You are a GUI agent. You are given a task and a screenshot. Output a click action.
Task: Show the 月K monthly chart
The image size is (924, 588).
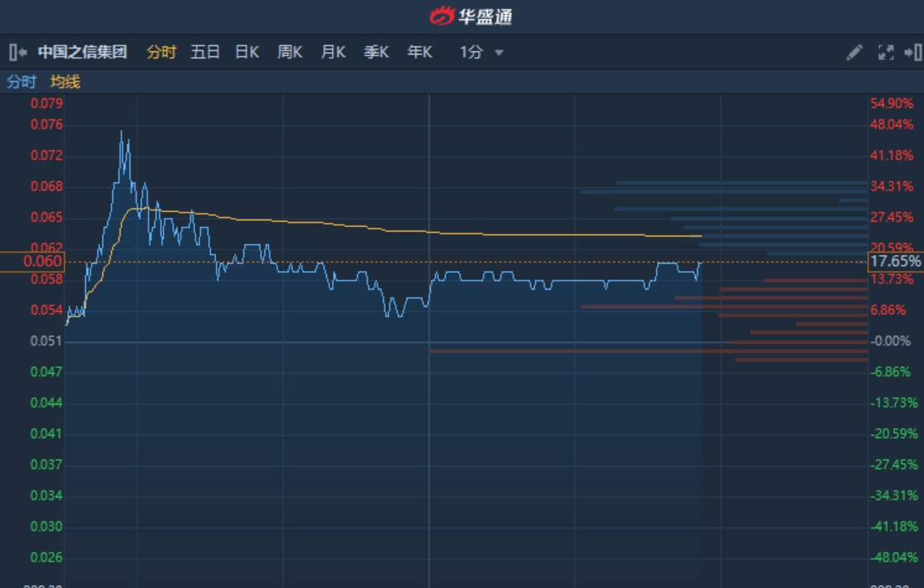click(333, 53)
